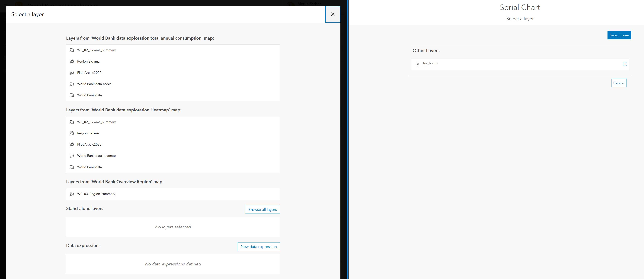Screen dimensions: 644x279
Task: Click the World Bank data-Kopie layer icon
Action: point(72,84)
